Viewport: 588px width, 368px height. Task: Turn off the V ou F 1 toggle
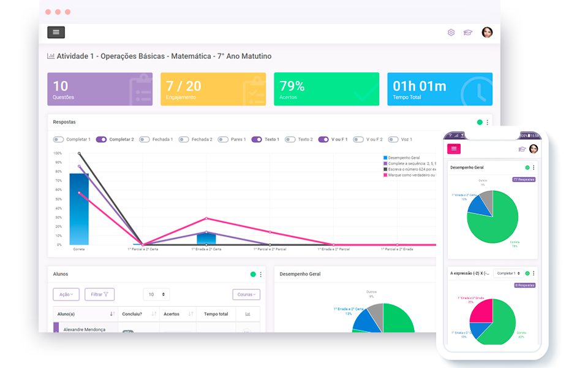click(x=323, y=140)
